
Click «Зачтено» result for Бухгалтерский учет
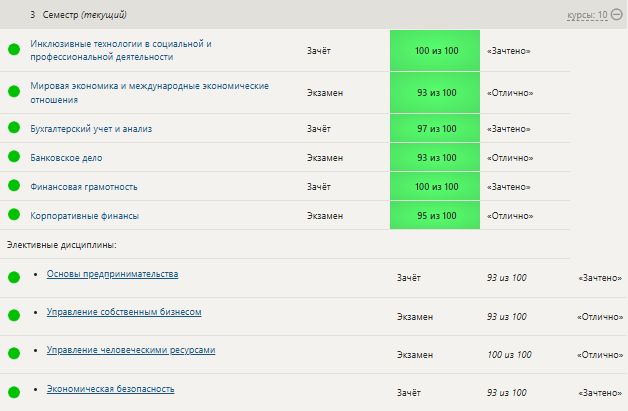[509, 129]
